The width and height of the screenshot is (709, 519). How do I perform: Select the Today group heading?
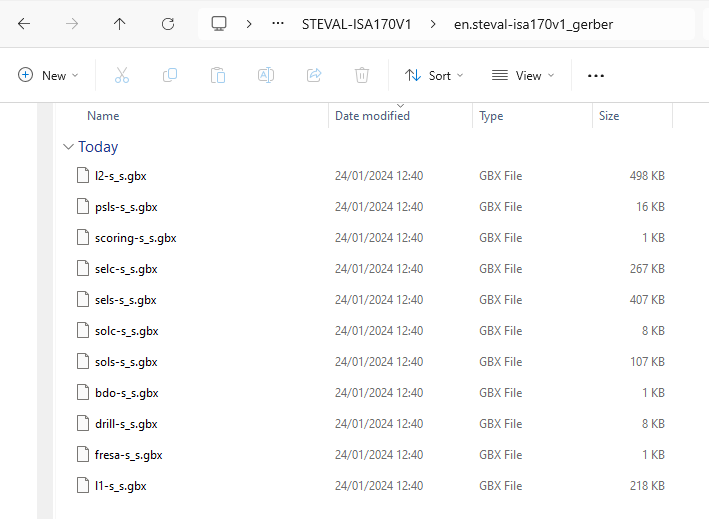pos(98,146)
